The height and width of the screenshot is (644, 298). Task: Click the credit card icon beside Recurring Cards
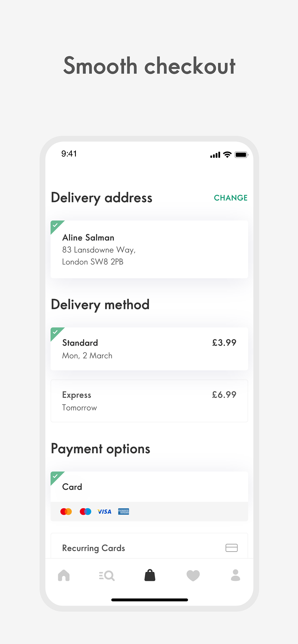pos(232,548)
